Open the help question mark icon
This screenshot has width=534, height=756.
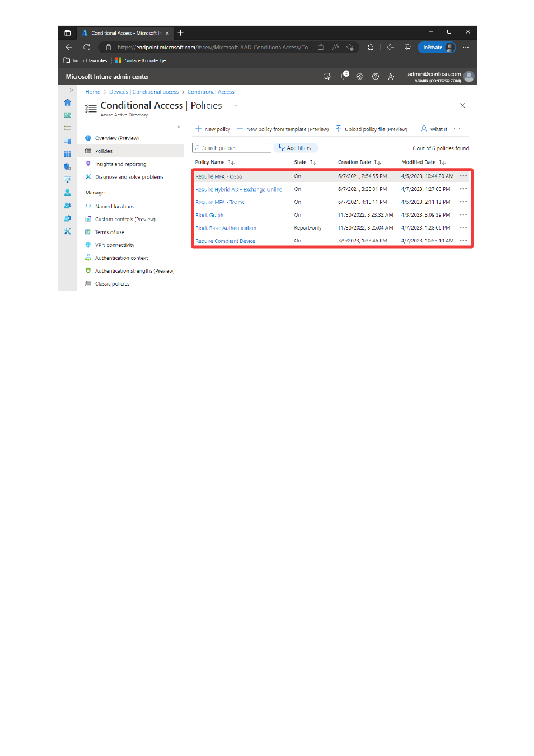click(376, 76)
